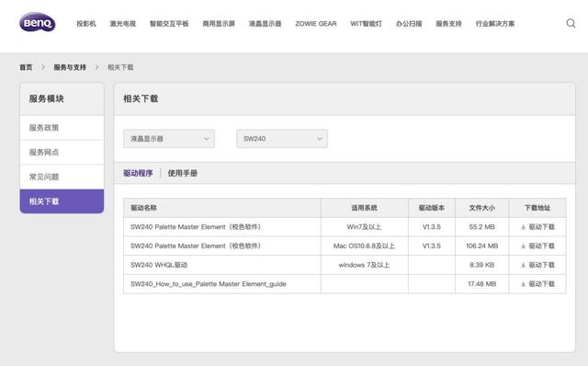588x366 pixels.
Task: Click the Win7及以上 cell
Action: tap(364, 227)
